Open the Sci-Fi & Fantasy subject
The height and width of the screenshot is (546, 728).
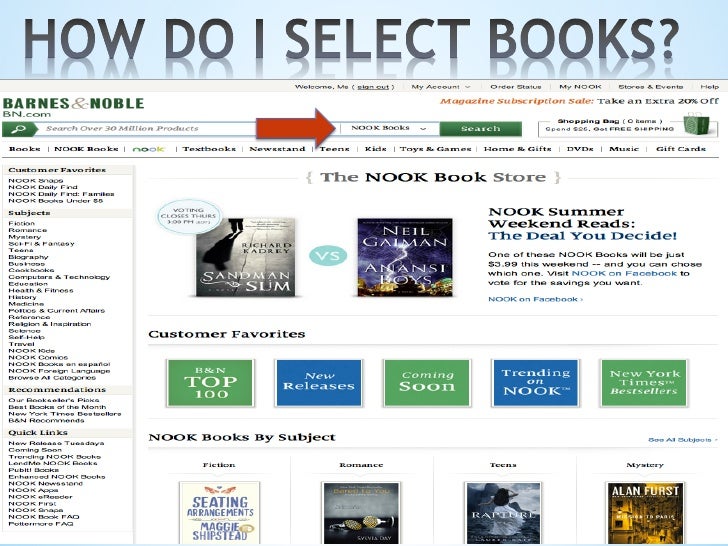point(41,243)
